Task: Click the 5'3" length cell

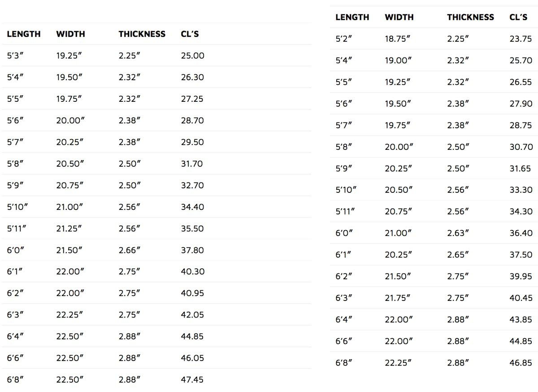Action: (x=15, y=56)
